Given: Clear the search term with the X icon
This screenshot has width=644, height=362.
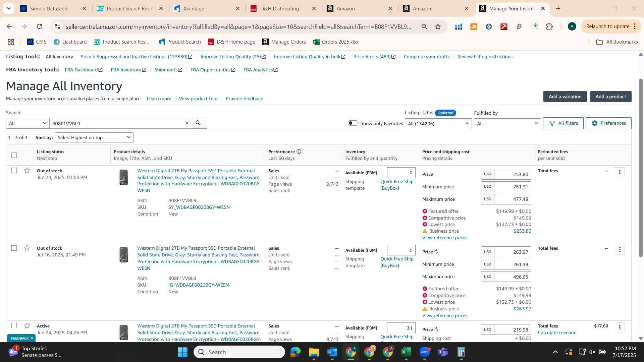Looking at the screenshot, I should [x=187, y=123].
